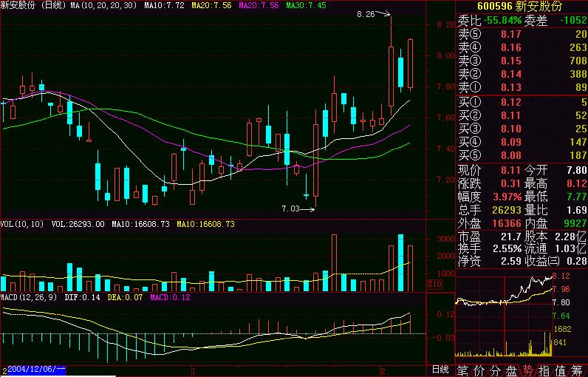Select the 笔 tab at bottom right
Screen dimensions: 588x377
(463, 370)
